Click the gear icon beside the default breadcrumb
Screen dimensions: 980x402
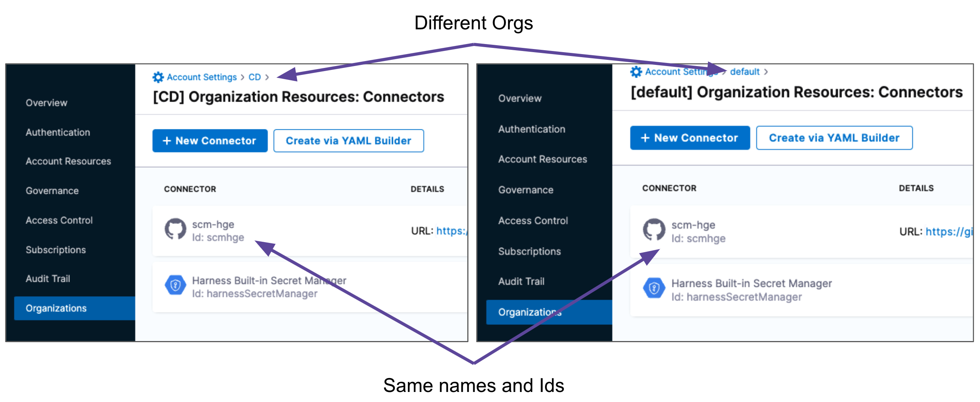pyautogui.click(x=636, y=72)
